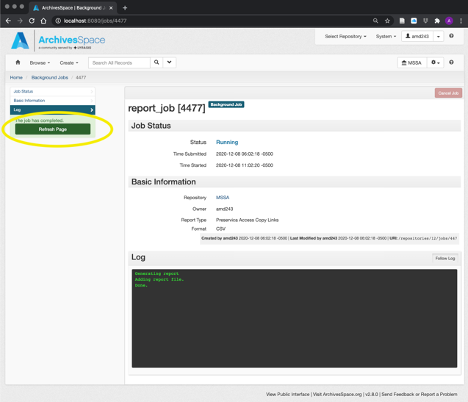Open the Browse menu
Image resolution: width=468 pixels, height=402 pixels.
click(x=40, y=63)
